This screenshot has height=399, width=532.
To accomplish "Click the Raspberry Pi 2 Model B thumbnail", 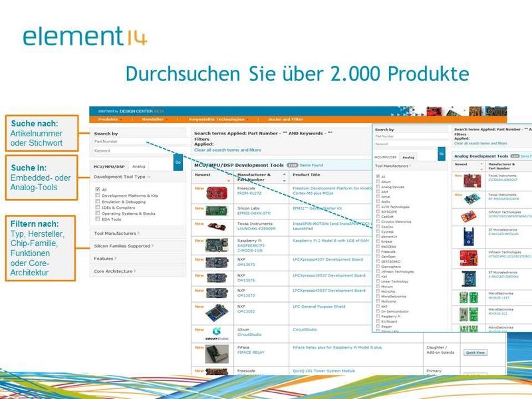I will tap(217, 245).
